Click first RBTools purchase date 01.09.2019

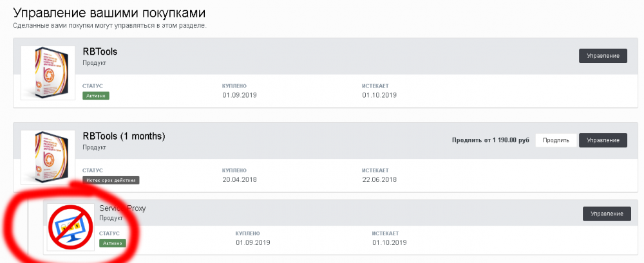[239, 95]
